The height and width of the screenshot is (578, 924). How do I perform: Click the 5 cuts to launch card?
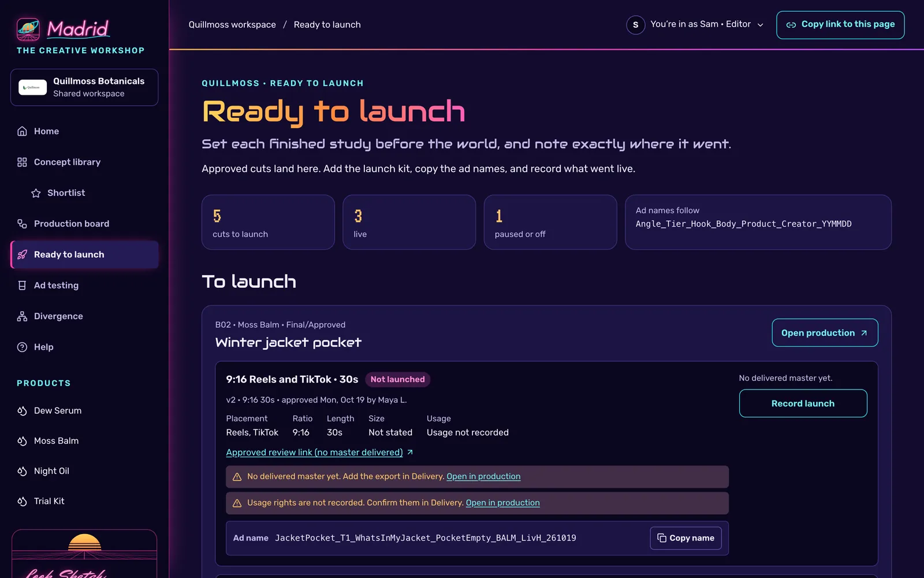click(268, 222)
